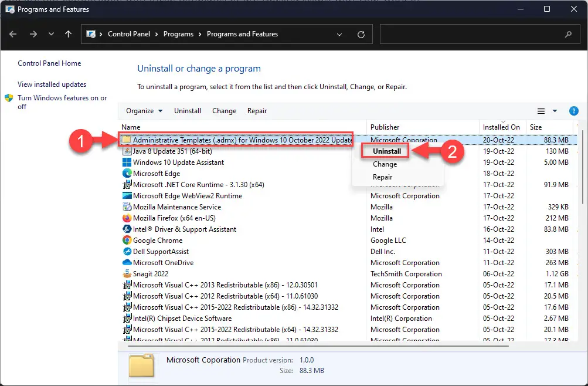Sort by the Installed On column header
This screenshot has height=386, width=588.
[x=501, y=127]
